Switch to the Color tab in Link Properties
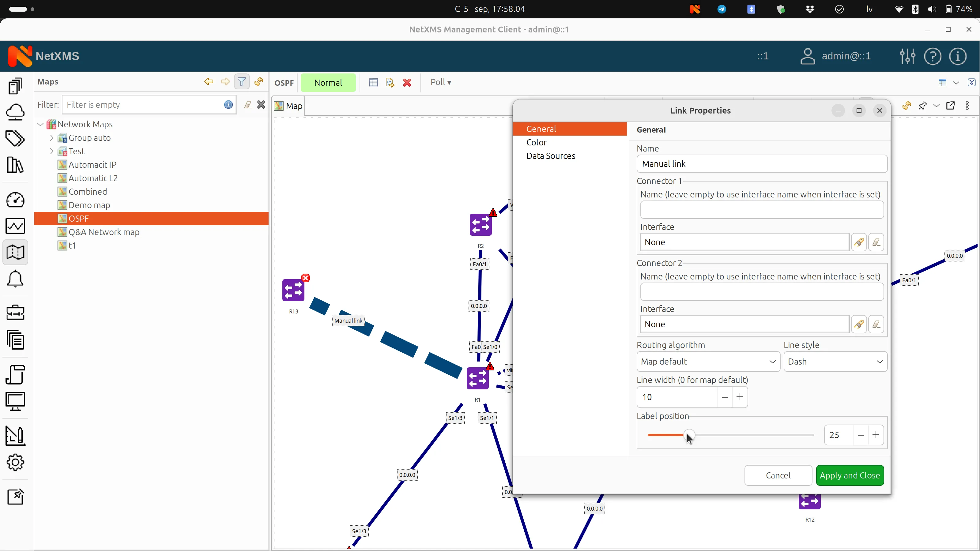 coord(537,142)
